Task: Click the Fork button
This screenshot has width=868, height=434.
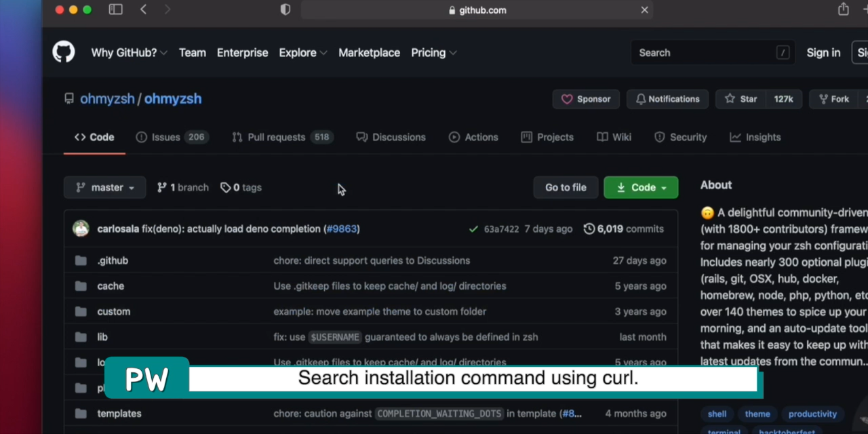Action: (833, 99)
